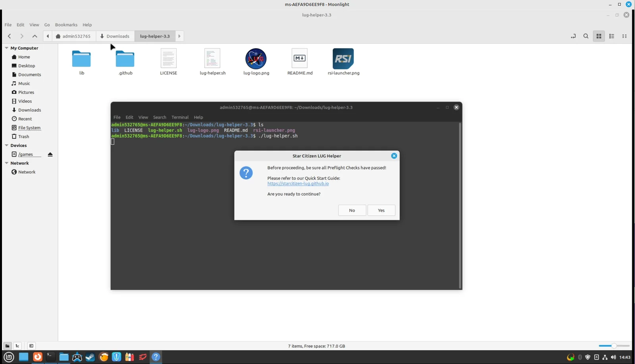Screen dimensions: 635x364
Task: Show places in sidebar via status bar button
Action: tap(7, 346)
